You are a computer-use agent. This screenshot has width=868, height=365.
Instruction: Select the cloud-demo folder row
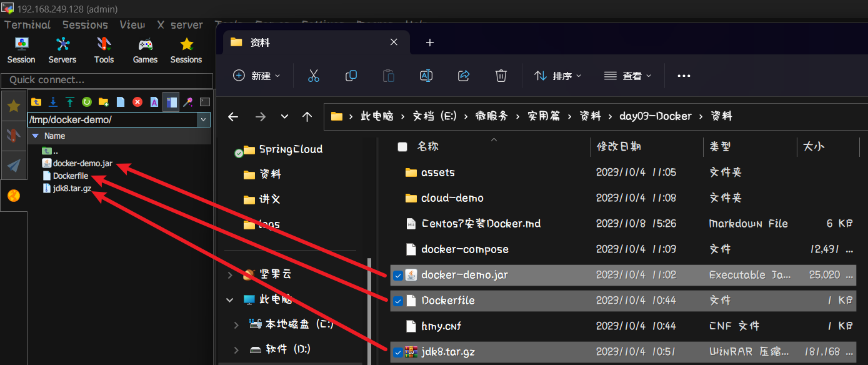pos(624,198)
